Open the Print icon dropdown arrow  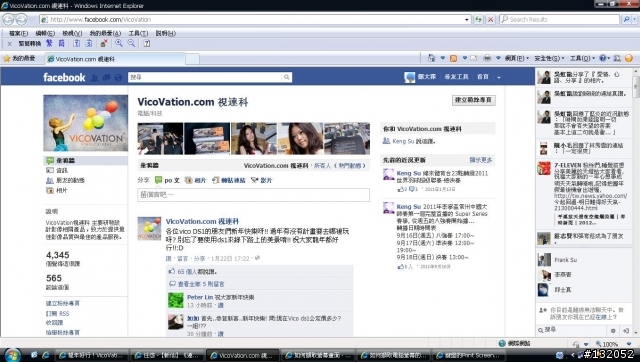click(x=498, y=58)
